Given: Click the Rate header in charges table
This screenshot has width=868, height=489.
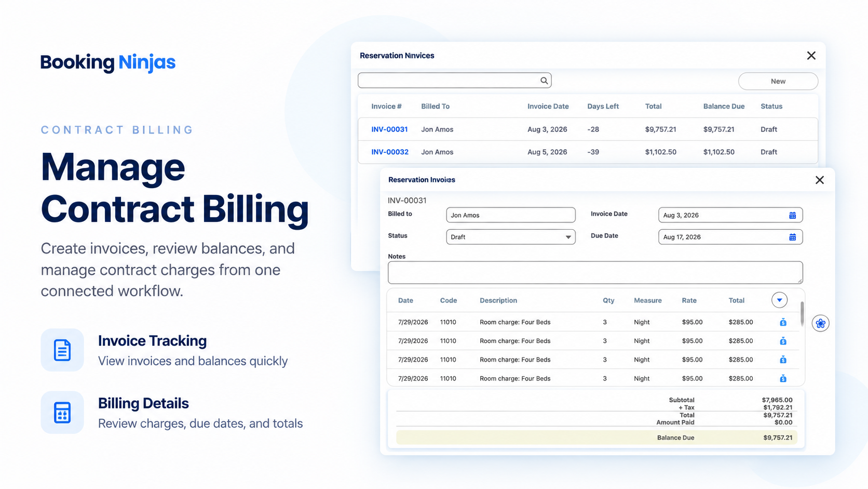Looking at the screenshot, I should click(689, 300).
